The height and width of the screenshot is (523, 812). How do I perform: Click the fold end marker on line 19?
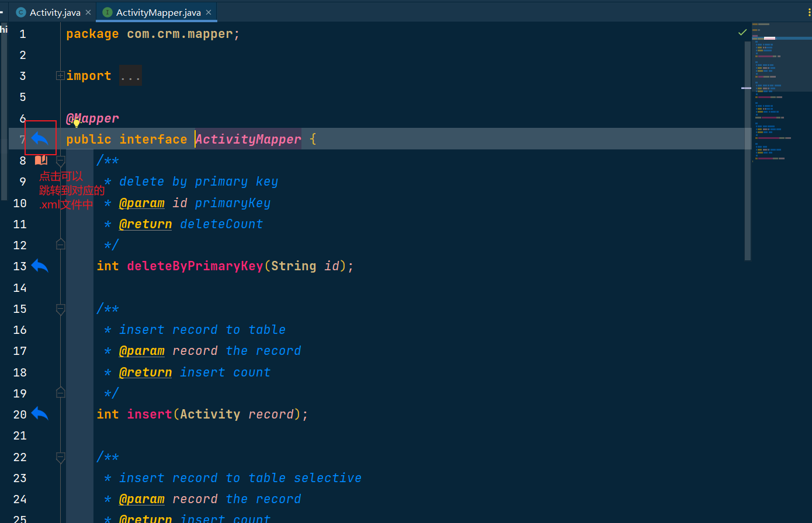pyautogui.click(x=60, y=392)
